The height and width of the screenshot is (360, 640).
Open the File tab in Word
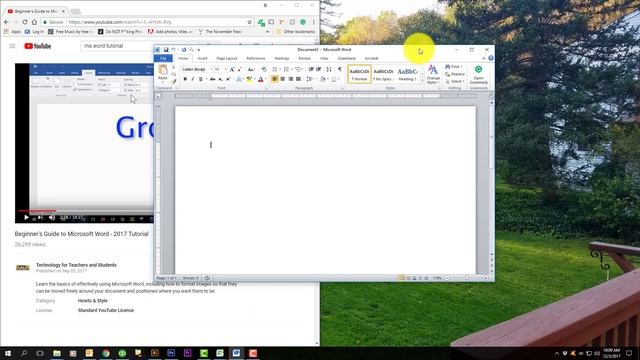[163, 58]
